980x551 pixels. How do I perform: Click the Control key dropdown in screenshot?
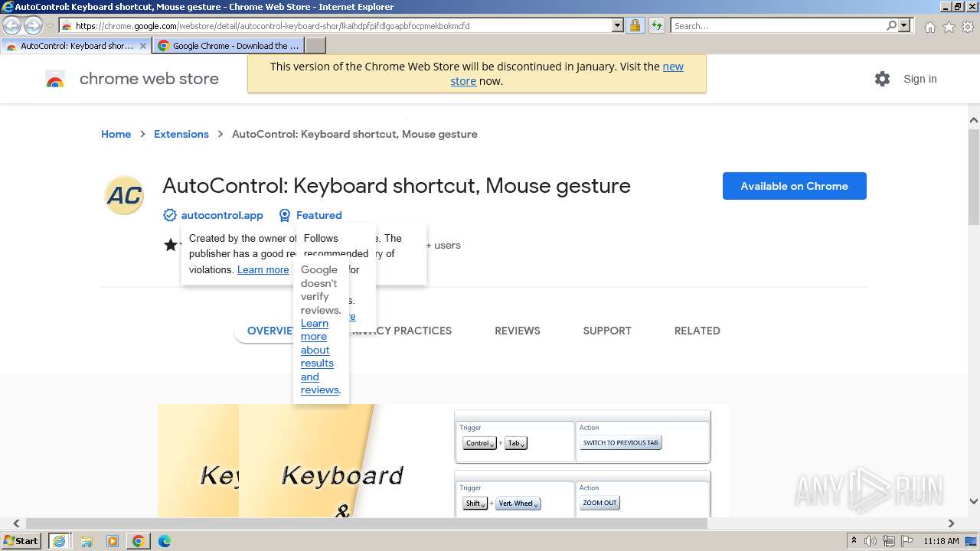click(479, 443)
